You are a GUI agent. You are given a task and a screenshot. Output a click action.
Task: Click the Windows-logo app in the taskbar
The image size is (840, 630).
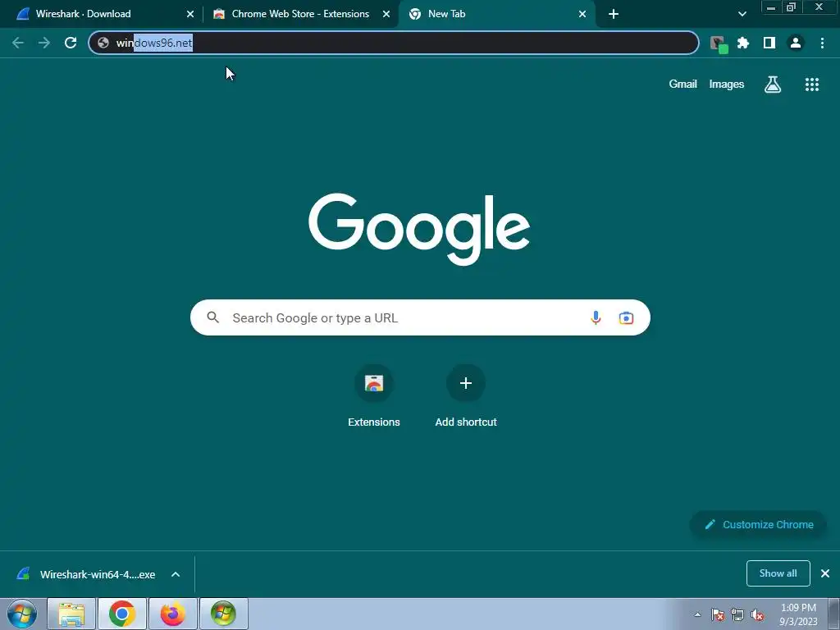pos(223,614)
